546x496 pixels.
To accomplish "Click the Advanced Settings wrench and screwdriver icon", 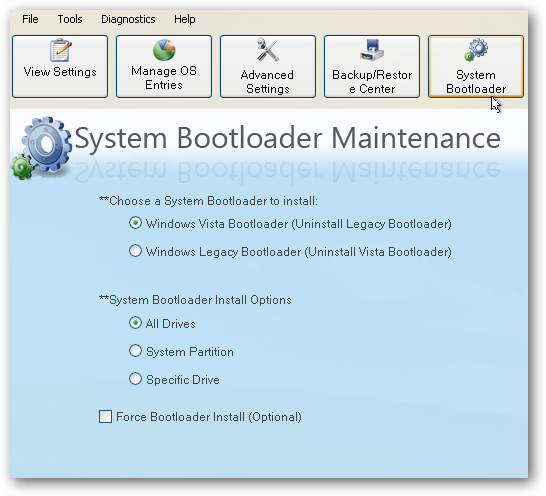I will 267,50.
